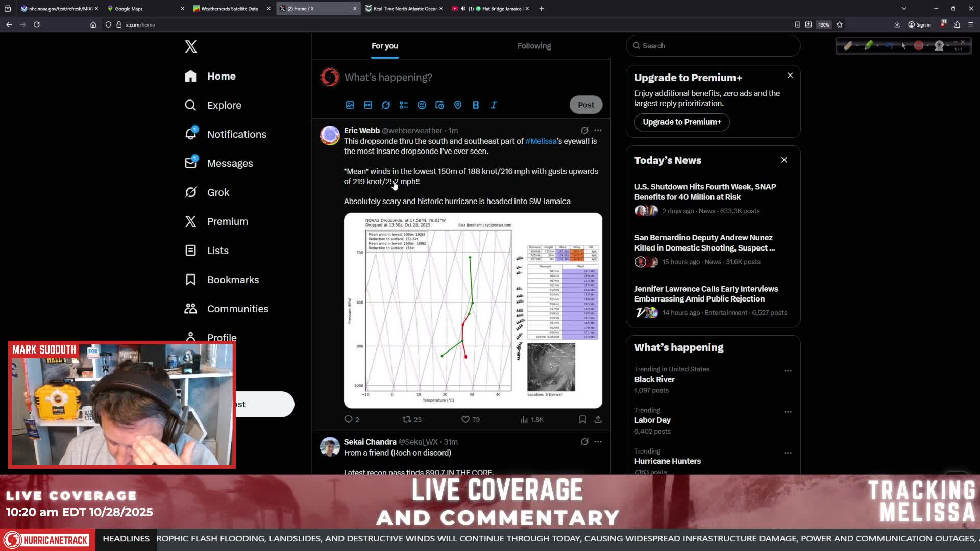Click the schedule post icon
The width and height of the screenshot is (980, 551).
439,105
